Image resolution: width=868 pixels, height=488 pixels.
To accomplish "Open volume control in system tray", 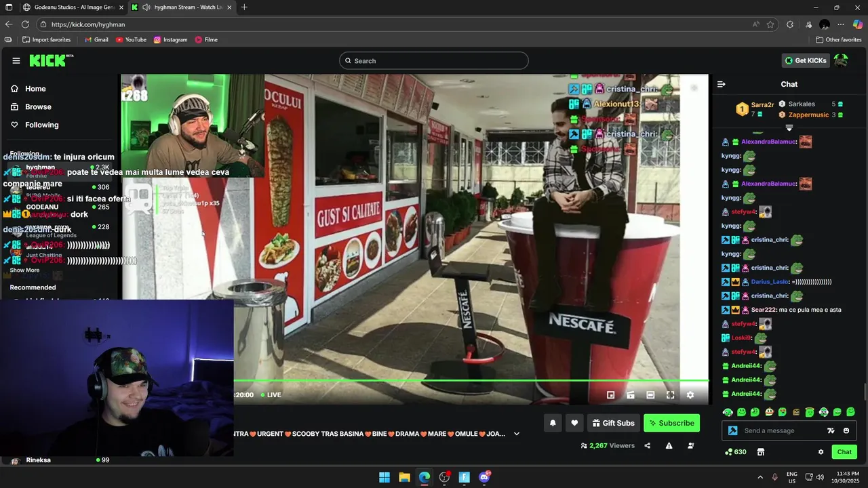I will 820,477.
